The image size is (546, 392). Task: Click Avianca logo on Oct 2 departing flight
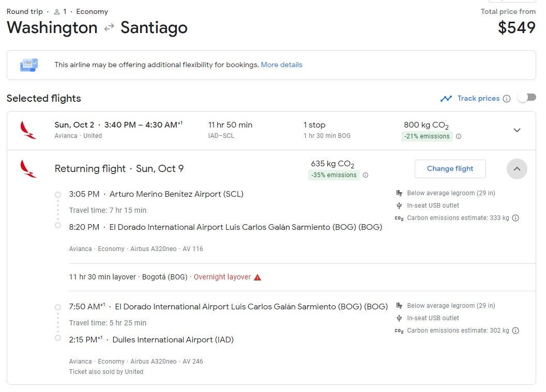28,130
